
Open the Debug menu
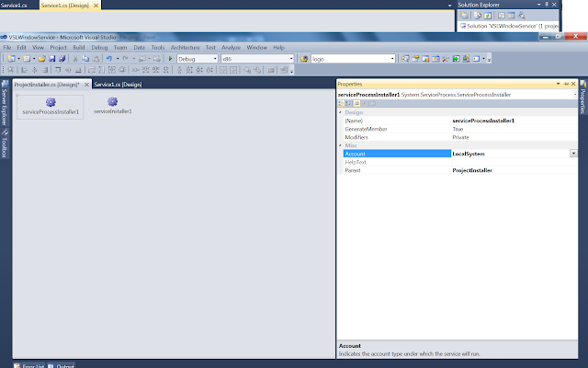(99, 47)
